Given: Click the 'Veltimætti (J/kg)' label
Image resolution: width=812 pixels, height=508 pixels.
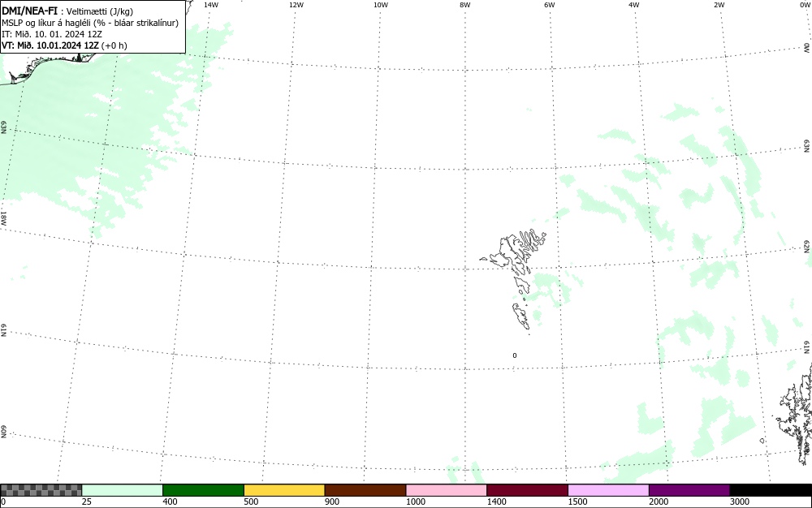Looking at the screenshot, I should point(99,11).
